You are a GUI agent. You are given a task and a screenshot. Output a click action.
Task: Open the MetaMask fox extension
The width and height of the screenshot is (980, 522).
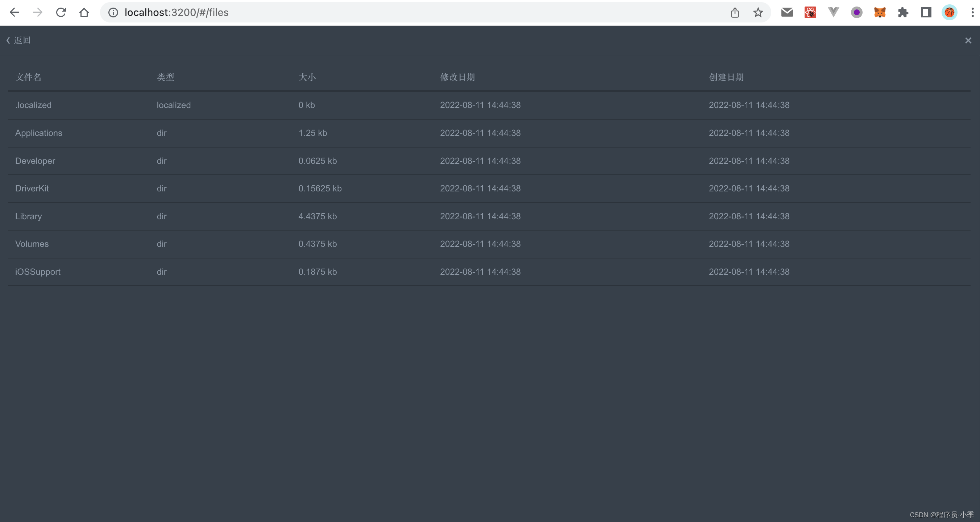point(880,13)
